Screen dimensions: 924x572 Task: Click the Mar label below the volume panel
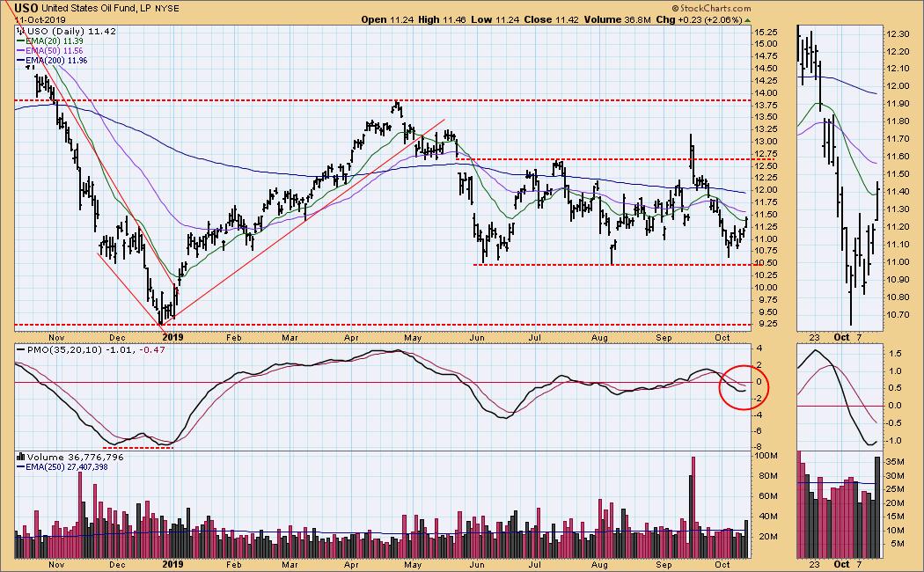coord(290,564)
